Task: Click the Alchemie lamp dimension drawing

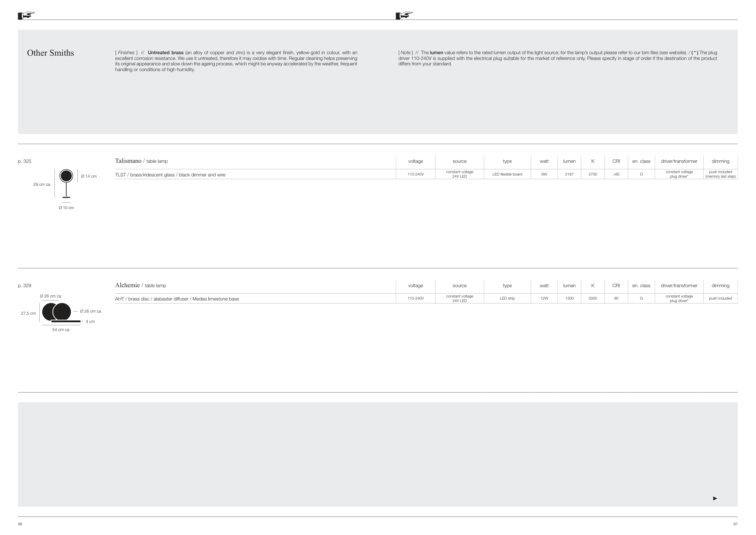Action: 61,312
